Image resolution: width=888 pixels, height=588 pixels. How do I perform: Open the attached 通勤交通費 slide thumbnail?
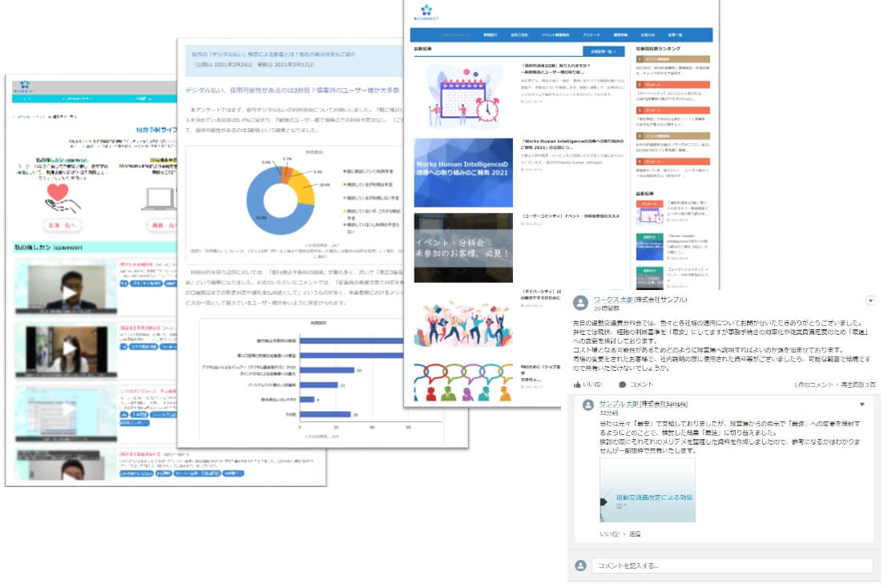point(648,489)
